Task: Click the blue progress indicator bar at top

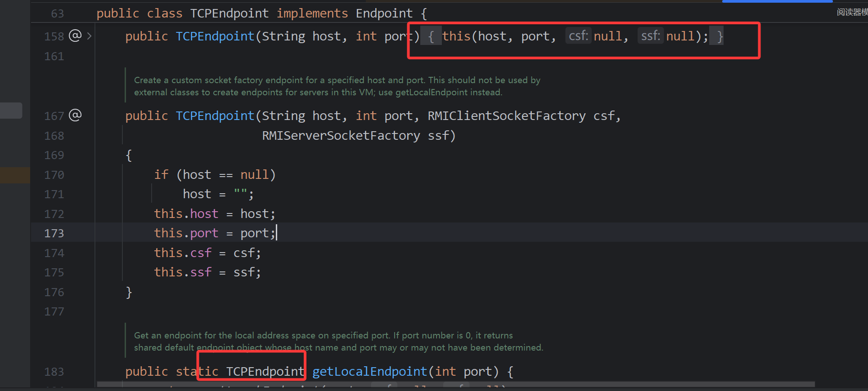Action: [x=777, y=1]
